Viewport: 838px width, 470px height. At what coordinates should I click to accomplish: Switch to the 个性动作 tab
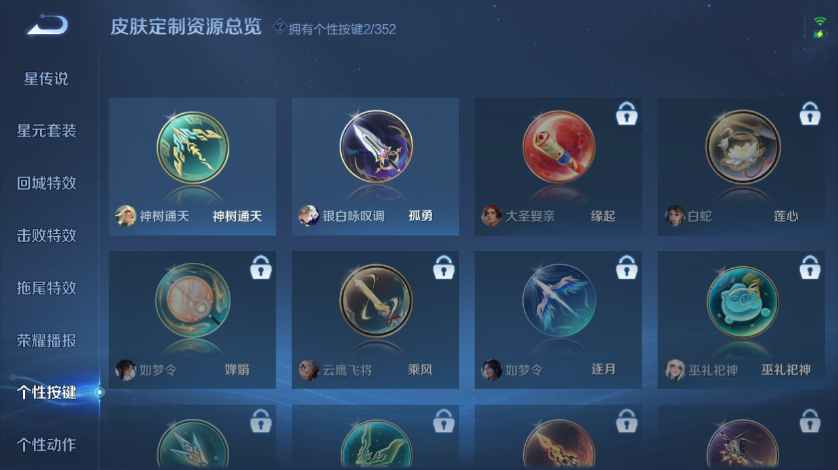tap(46, 444)
